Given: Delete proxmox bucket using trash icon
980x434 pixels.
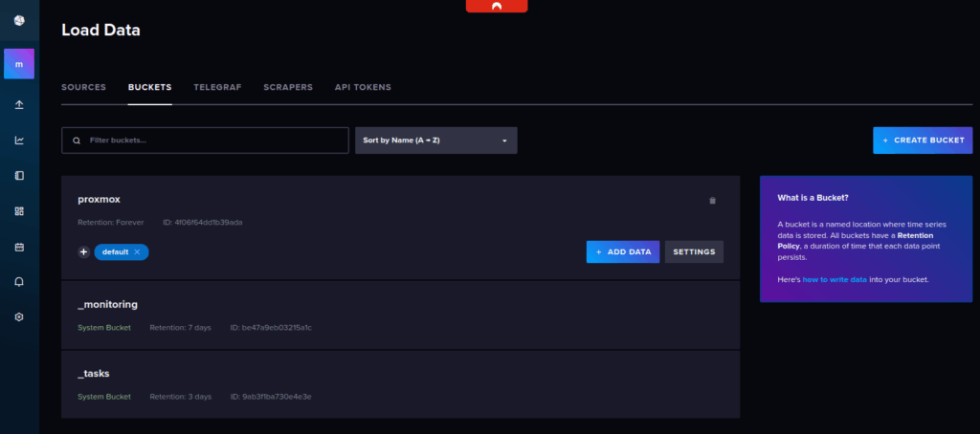Looking at the screenshot, I should coord(711,201).
